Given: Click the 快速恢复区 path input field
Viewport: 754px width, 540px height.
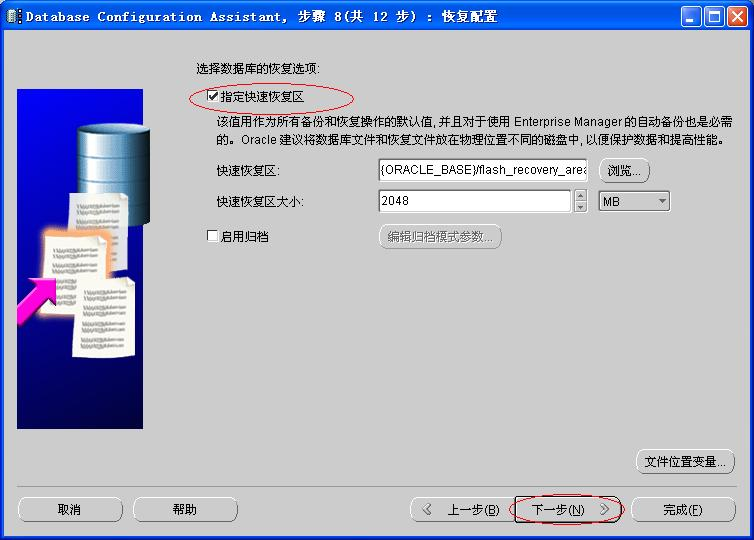Looking at the screenshot, I should [483, 170].
